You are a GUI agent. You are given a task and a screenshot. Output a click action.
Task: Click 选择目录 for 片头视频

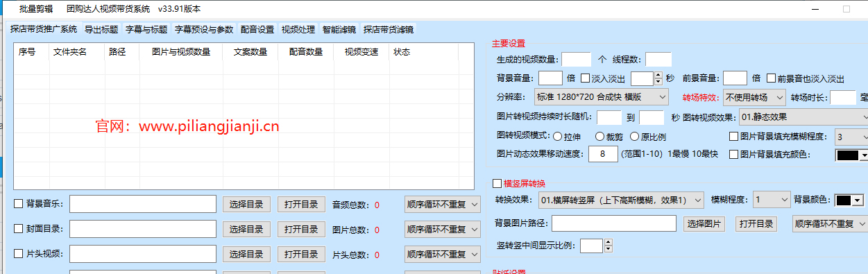[246, 254]
